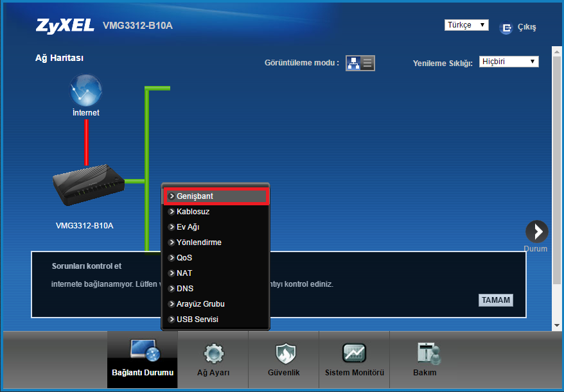Click the scrollbar up arrow

(x=557, y=52)
